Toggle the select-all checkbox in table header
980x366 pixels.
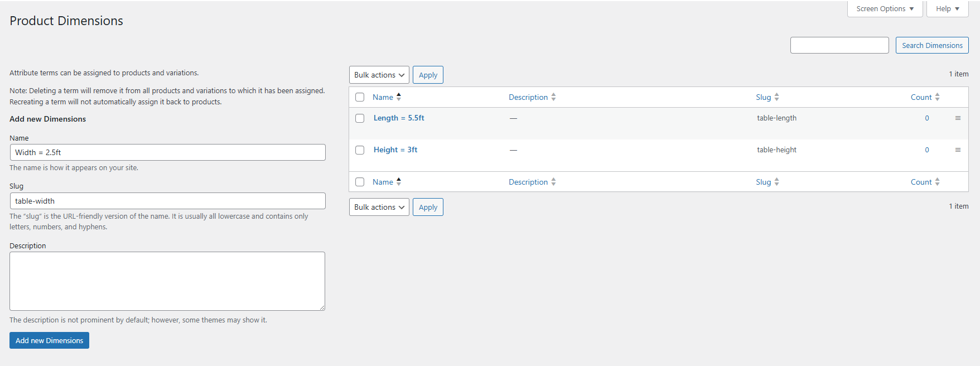pyautogui.click(x=360, y=97)
